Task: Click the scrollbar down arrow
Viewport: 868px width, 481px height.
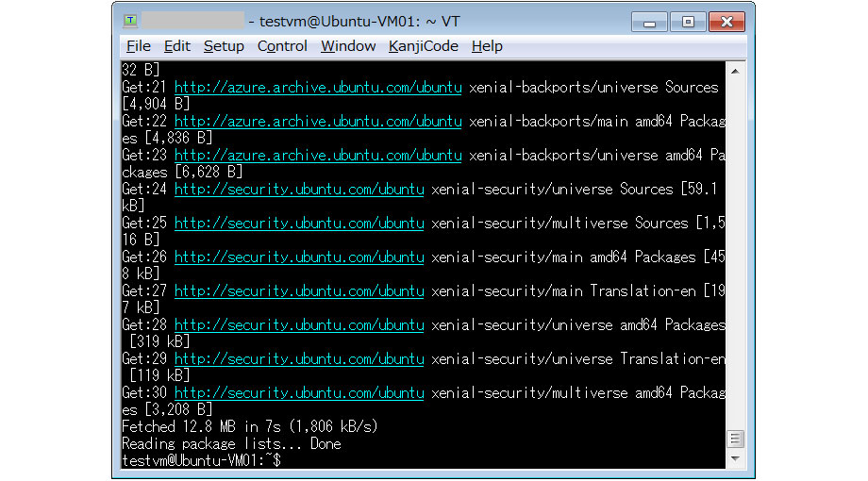Action: [735, 458]
